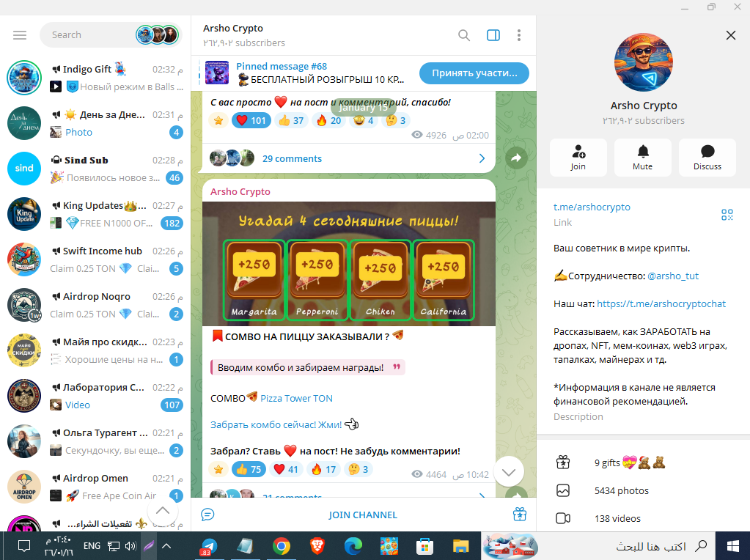Toggle the thinking face 3 reaction on first post
The image size is (750, 560).
pyautogui.click(x=396, y=120)
